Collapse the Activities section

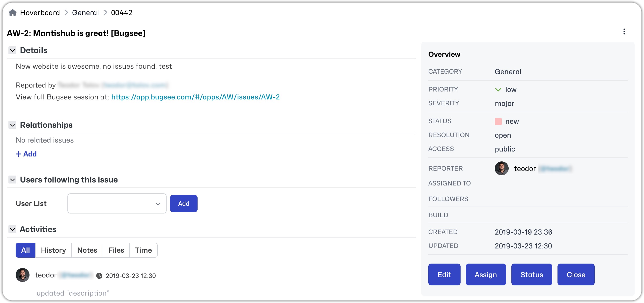(x=12, y=229)
